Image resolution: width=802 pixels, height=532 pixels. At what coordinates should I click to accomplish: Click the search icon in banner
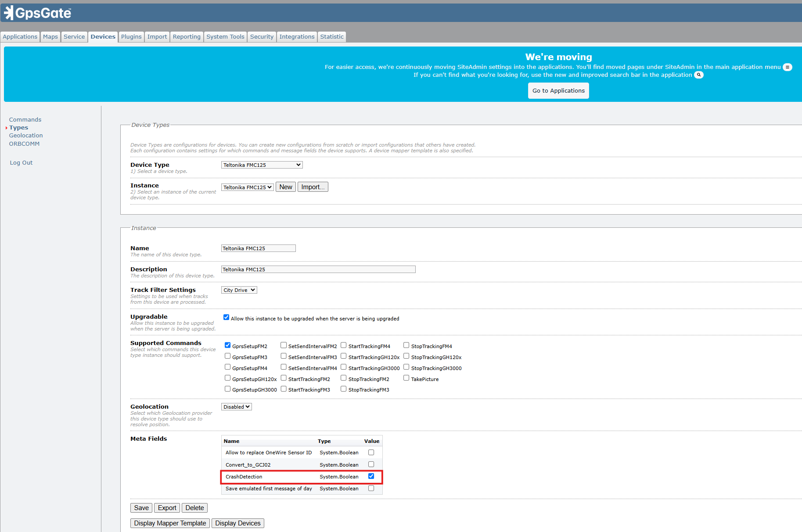[x=698, y=75]
